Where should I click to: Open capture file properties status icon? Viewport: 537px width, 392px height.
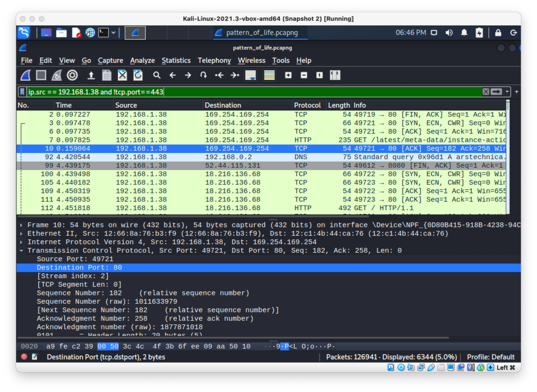pos(35,357)
